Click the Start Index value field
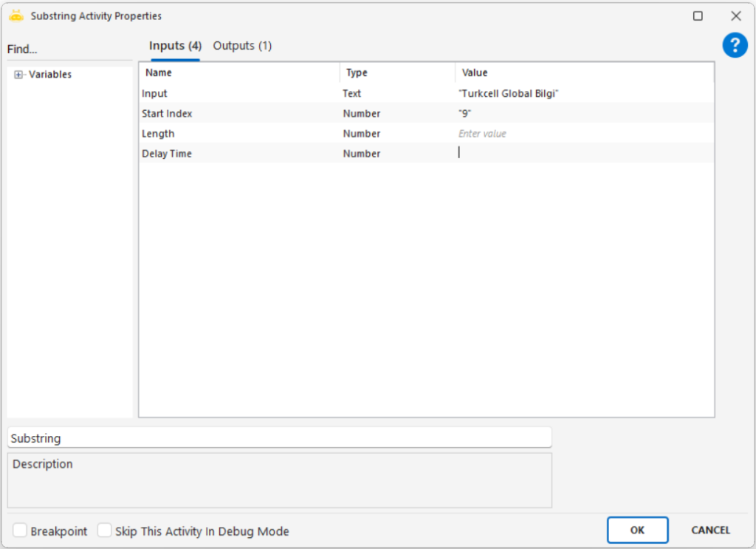Image resolution: width=756 pixels, height=549 pixels. [583, 114]
